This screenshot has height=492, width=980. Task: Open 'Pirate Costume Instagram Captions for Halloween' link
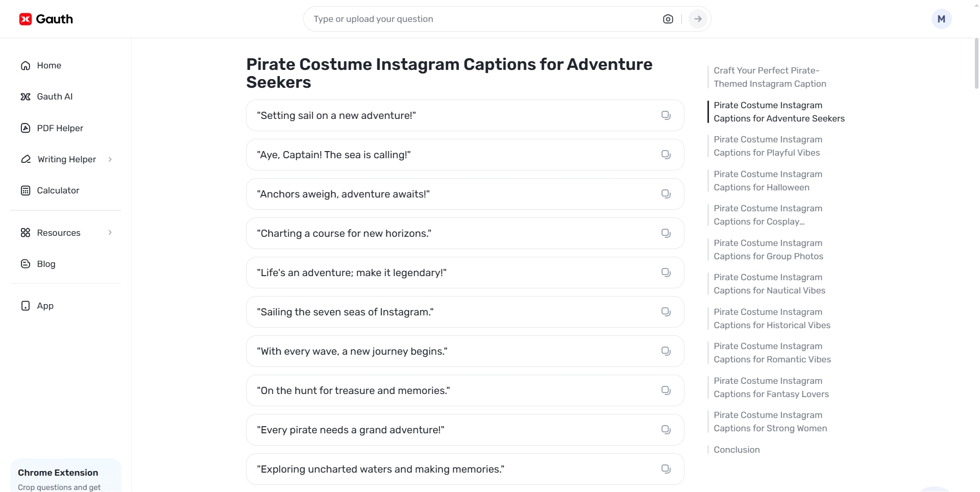pyautogui.click(x=768, y=181)
